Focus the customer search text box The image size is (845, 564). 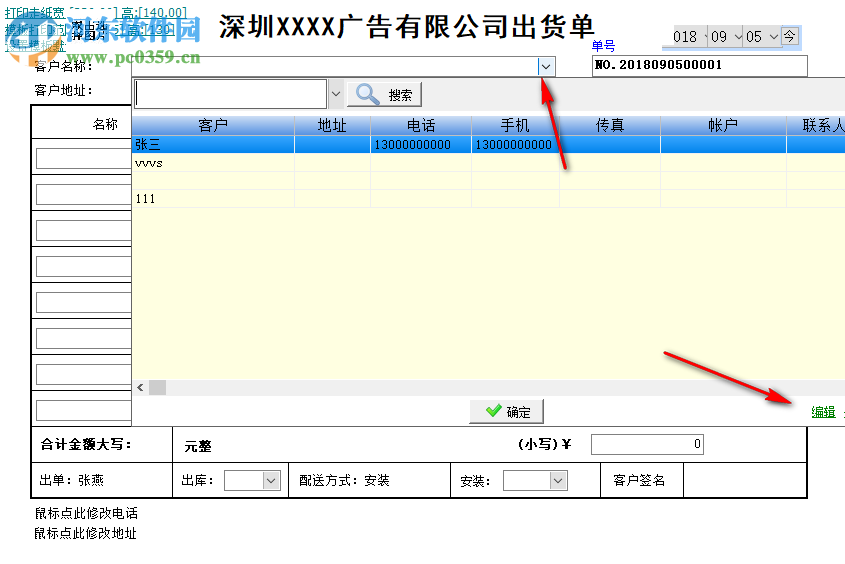(x=231, y=94)
